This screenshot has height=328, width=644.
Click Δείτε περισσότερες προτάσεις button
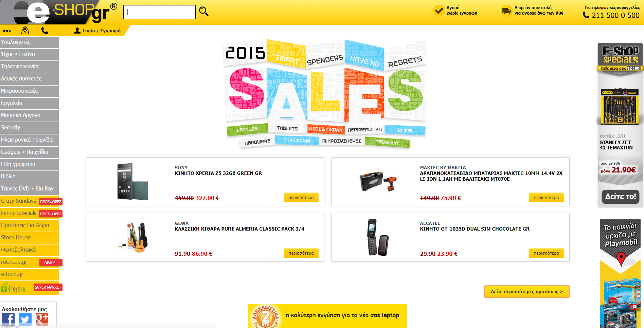pos(527,291)
